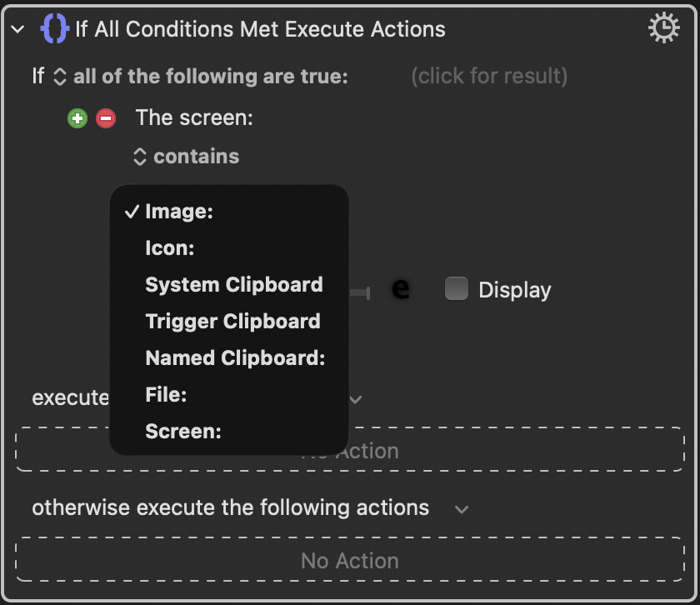Select 'File:' as image source

pyautogui.click(x=166, y=395)
